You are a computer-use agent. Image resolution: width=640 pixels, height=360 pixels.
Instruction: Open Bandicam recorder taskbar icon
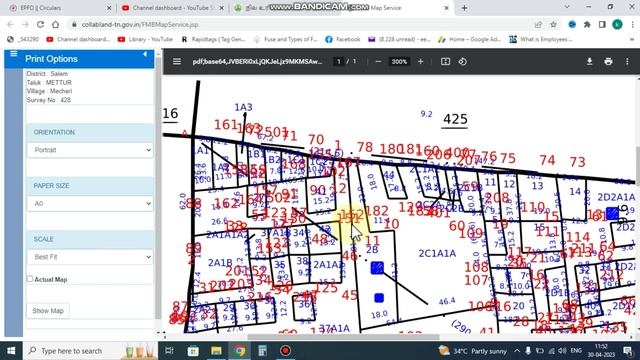click(x=285, y=351)
